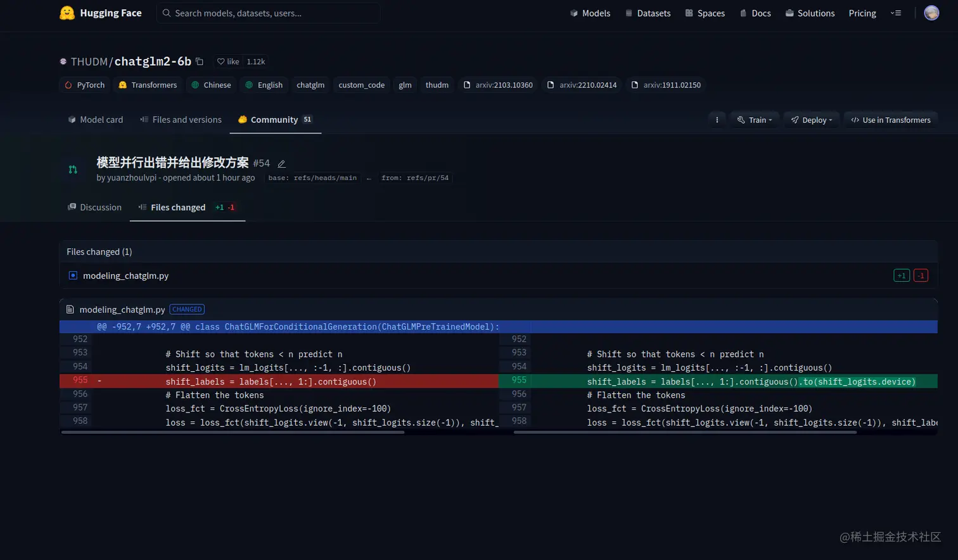Click the green +1 additions badge
This screenshot has width=958, height=560.
point(902,276)
